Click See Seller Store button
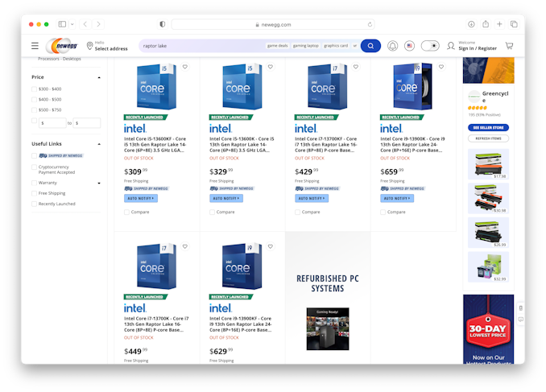Image resolution: width=546 pixels, height=392 pixels. point(488,128)
